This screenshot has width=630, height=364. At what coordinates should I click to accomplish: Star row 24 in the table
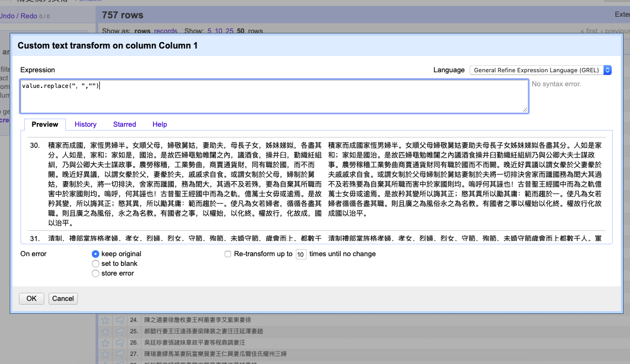(x=105, y=320)
